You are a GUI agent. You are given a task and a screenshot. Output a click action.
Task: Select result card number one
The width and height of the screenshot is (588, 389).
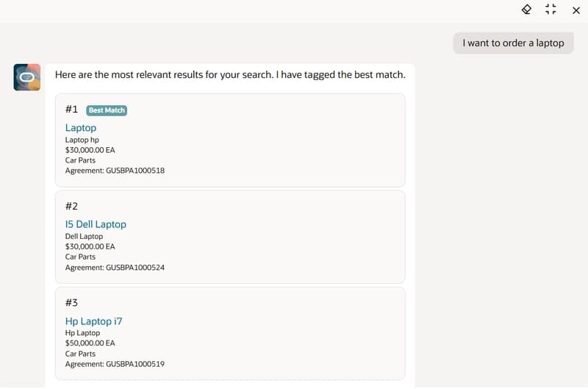(x=230, y=140)
